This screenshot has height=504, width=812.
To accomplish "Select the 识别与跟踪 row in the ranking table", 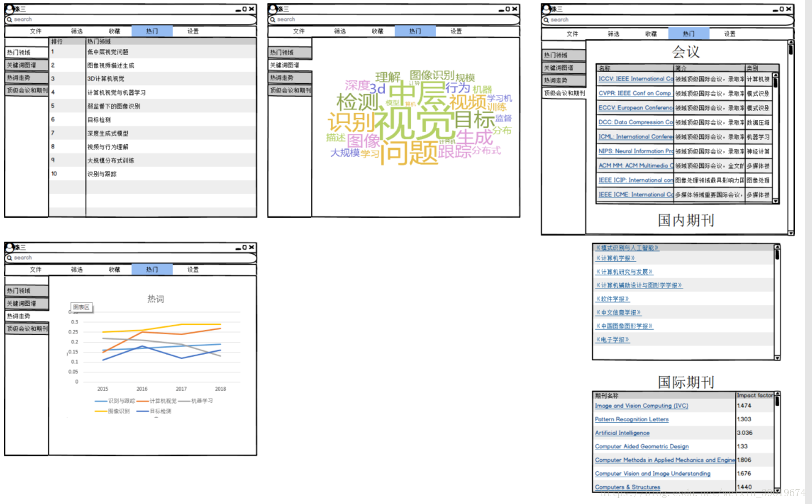I will pyautogui.click(x=153, y=174).
